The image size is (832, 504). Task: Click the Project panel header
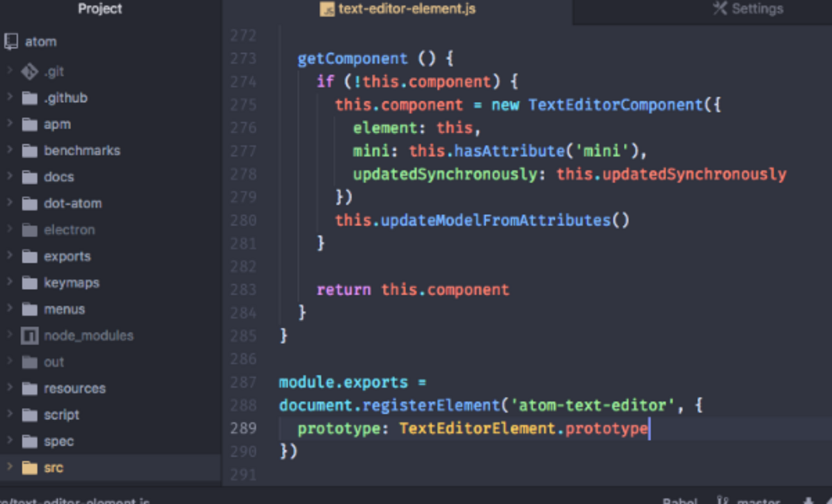pyautogui.click(x=100, y=9)
